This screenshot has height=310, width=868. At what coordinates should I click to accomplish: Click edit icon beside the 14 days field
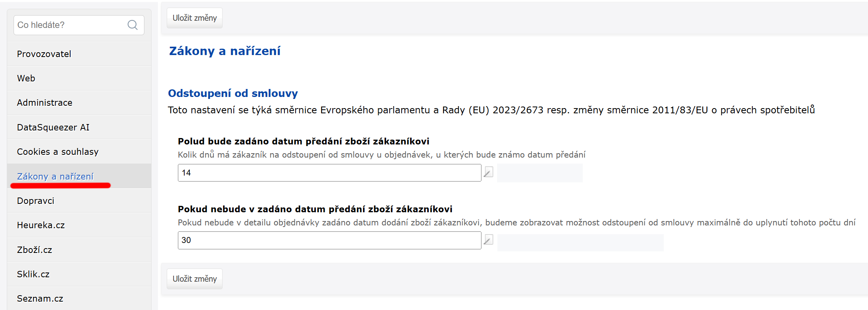tap(488, 172)
